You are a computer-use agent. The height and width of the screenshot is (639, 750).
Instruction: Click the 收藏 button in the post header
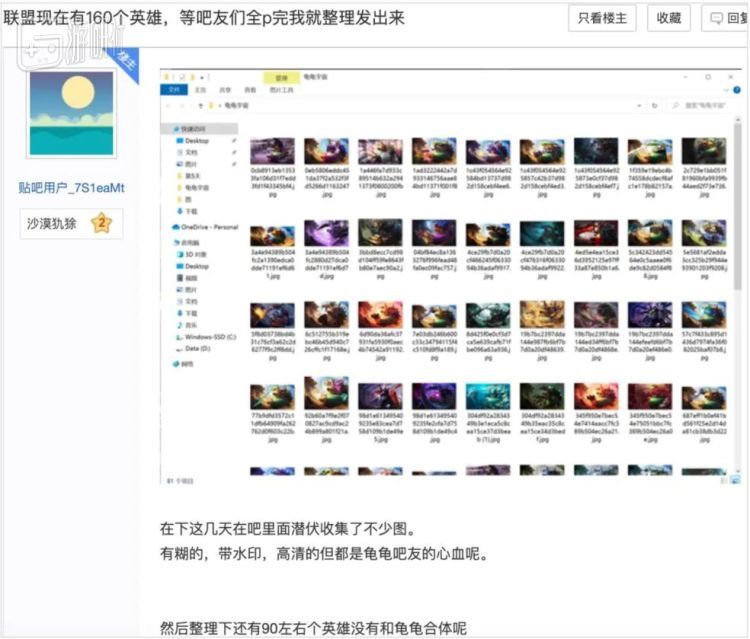point(669,18)
